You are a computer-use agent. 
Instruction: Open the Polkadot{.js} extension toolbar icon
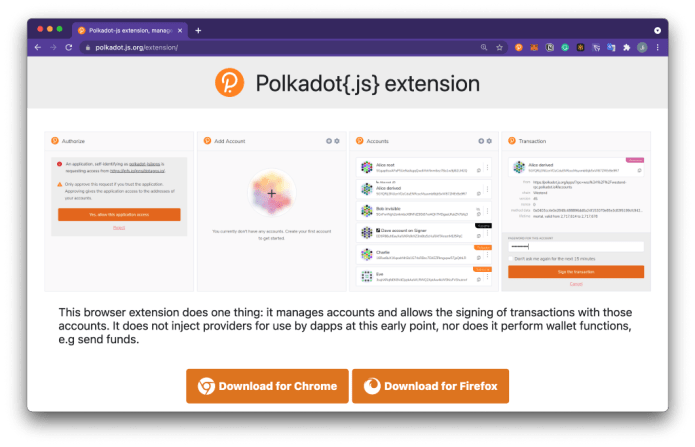coord(518,47)
